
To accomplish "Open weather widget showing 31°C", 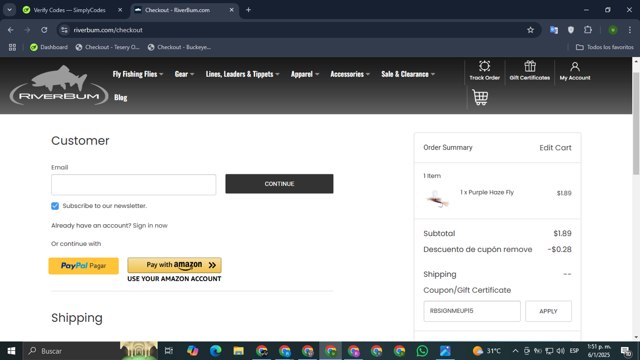I will tap(487, 351).
